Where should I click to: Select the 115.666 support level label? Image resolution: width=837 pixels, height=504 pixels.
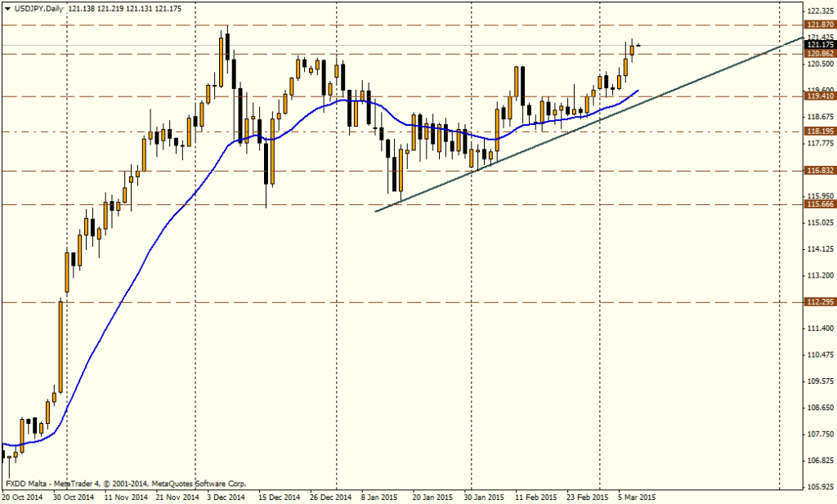818,204
